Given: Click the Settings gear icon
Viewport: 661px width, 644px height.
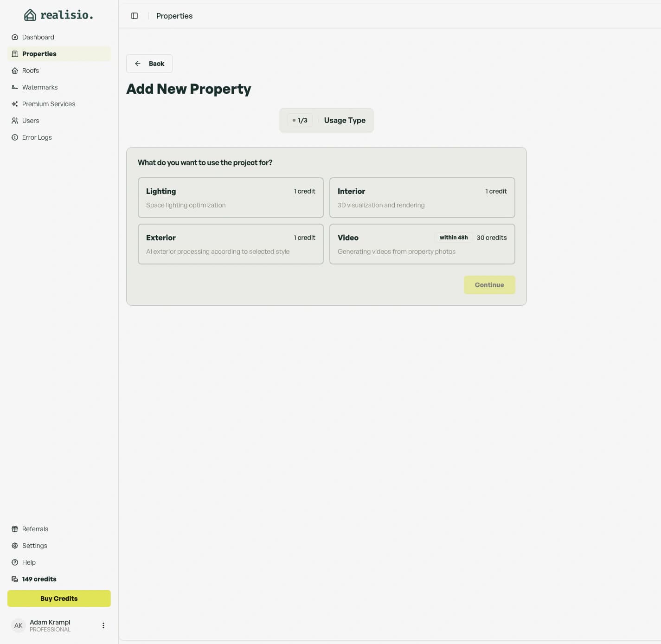Looking at the screenshot, I should tap(15, 546).
